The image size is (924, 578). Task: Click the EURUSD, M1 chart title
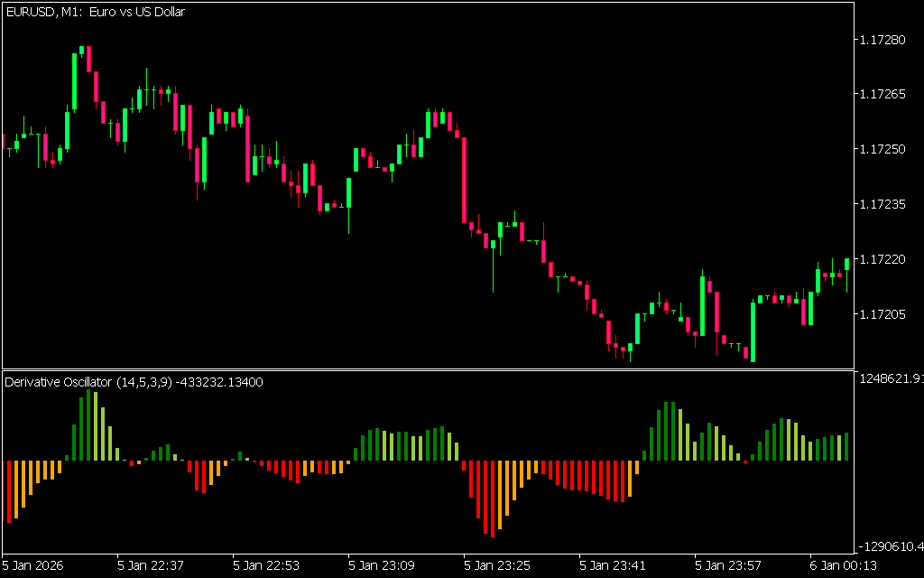(95, 12)
